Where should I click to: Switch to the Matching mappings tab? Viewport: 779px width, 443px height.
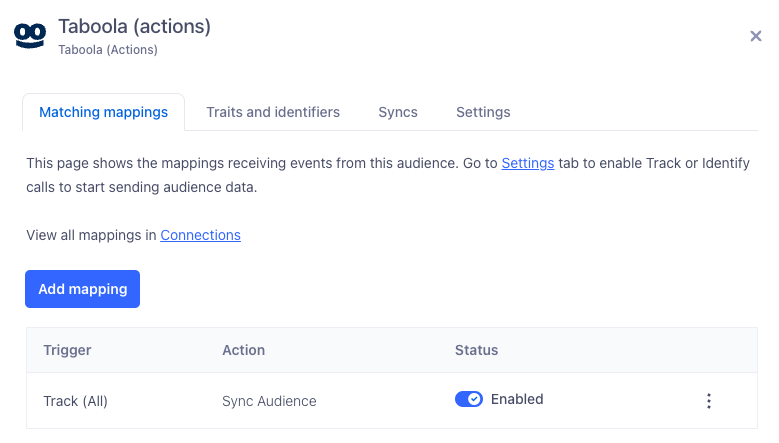tap(103, 112)
